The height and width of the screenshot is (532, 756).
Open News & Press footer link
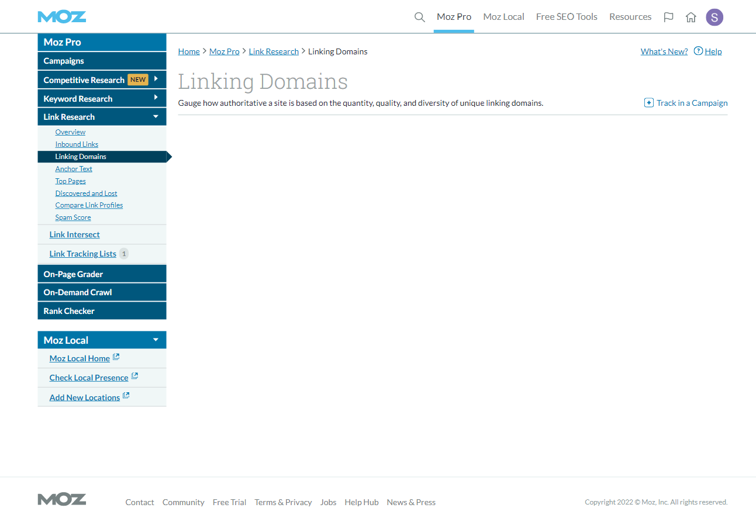[411, 502]
